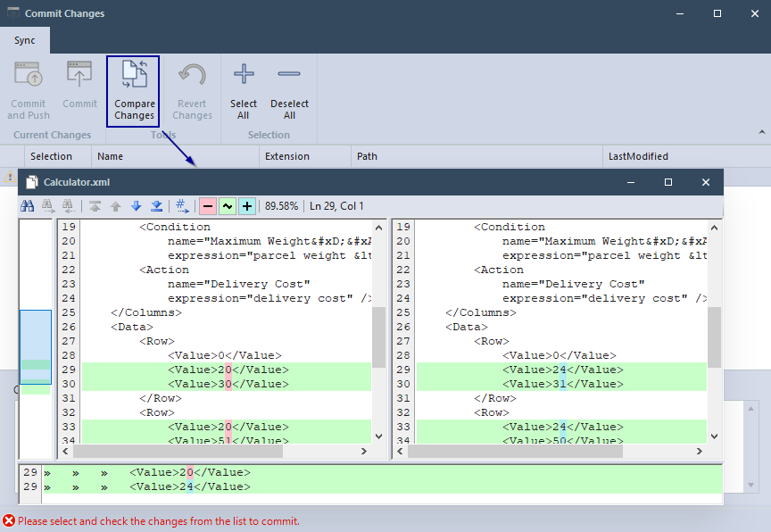Click right pane line 30 Value 31

(x=562, y=384)
